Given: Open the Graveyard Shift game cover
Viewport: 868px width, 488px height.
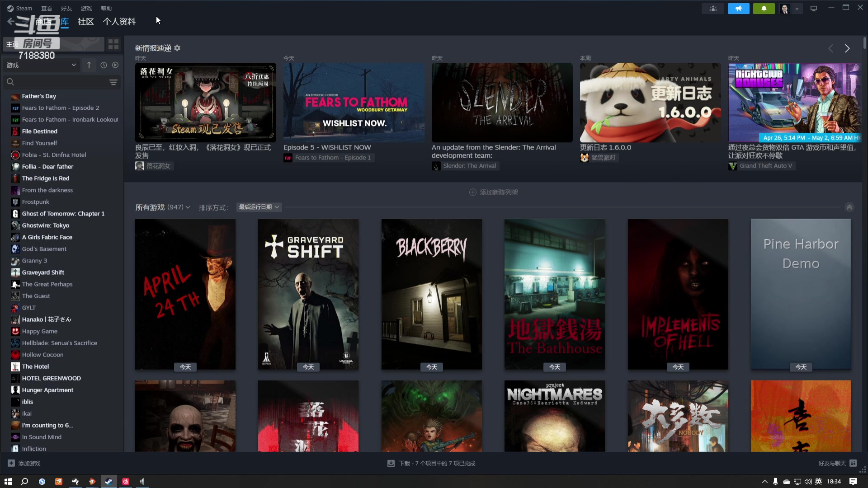Looking at the screenshot, I should (x=308, y=294).
